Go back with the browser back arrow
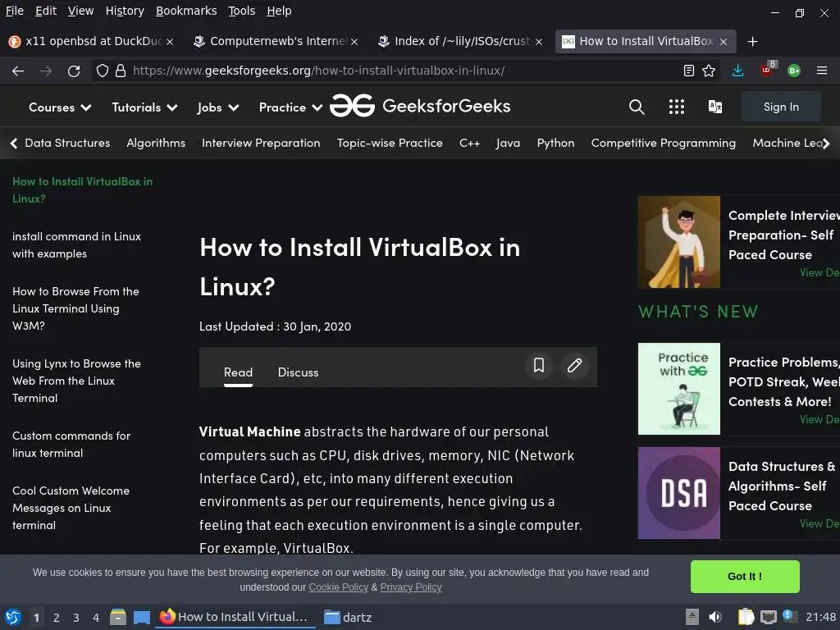The width and height of the screenshot is (840, 630). pos(18,71)
